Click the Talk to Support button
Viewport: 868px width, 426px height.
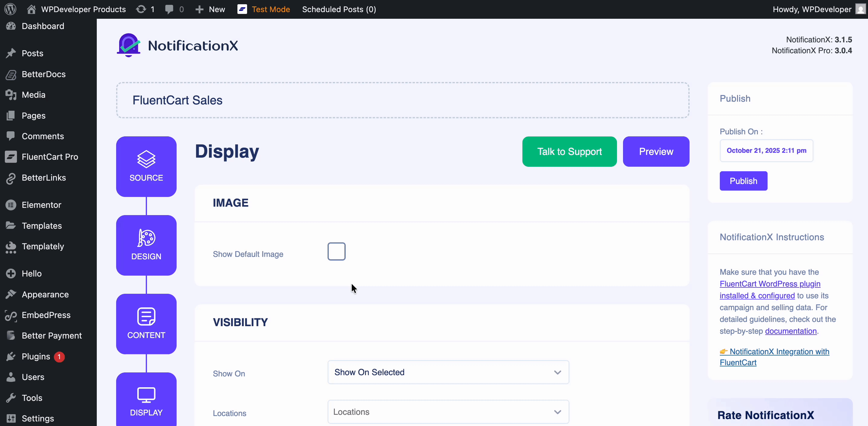click(569, 152)
